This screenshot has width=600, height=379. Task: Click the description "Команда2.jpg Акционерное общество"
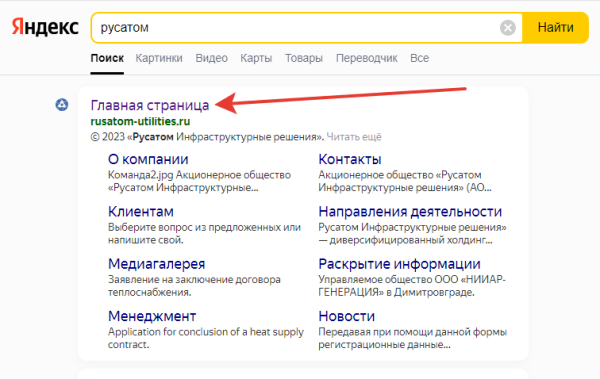pyautogui.click(x=199, y=175)
